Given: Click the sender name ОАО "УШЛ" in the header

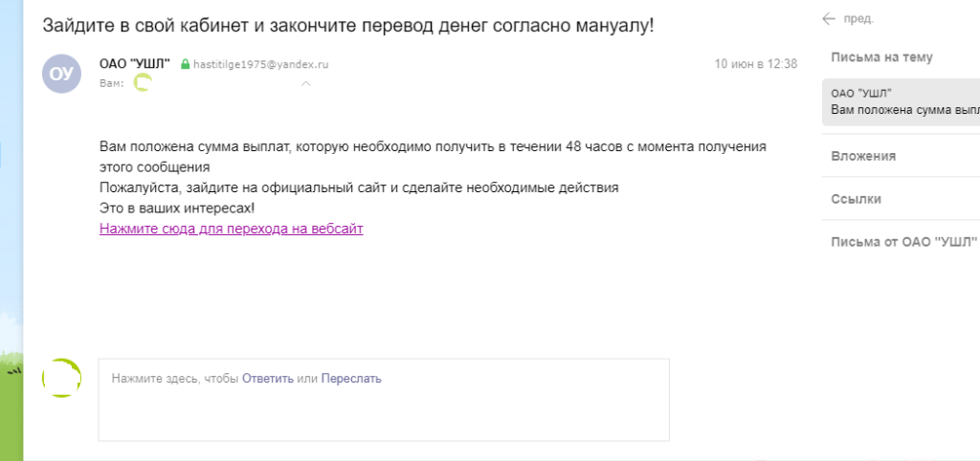Looking at the screenshot, I should [x=135, y=64].
